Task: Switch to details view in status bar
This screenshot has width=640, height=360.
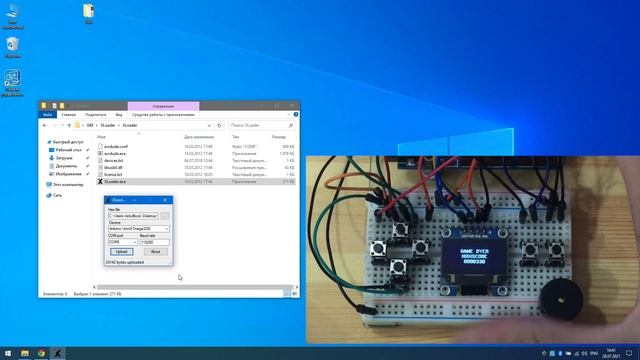Action: click(287, 294)
